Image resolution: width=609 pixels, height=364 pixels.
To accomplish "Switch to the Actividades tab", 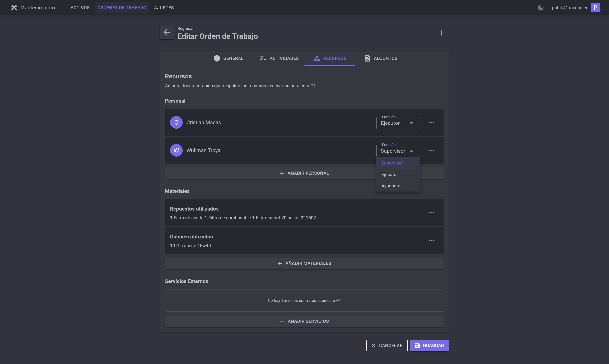I will (279, 58).
